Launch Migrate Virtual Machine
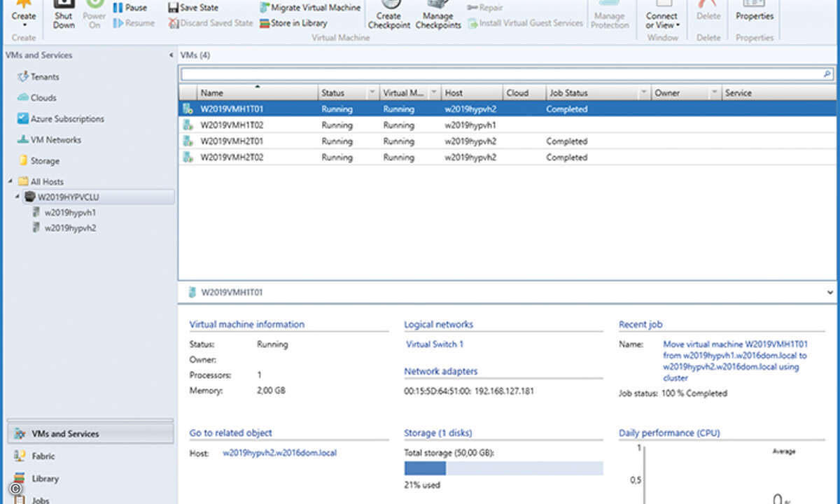Image resolution: width=840 pixels, height=504 pixels. click(x=310, y=8)
